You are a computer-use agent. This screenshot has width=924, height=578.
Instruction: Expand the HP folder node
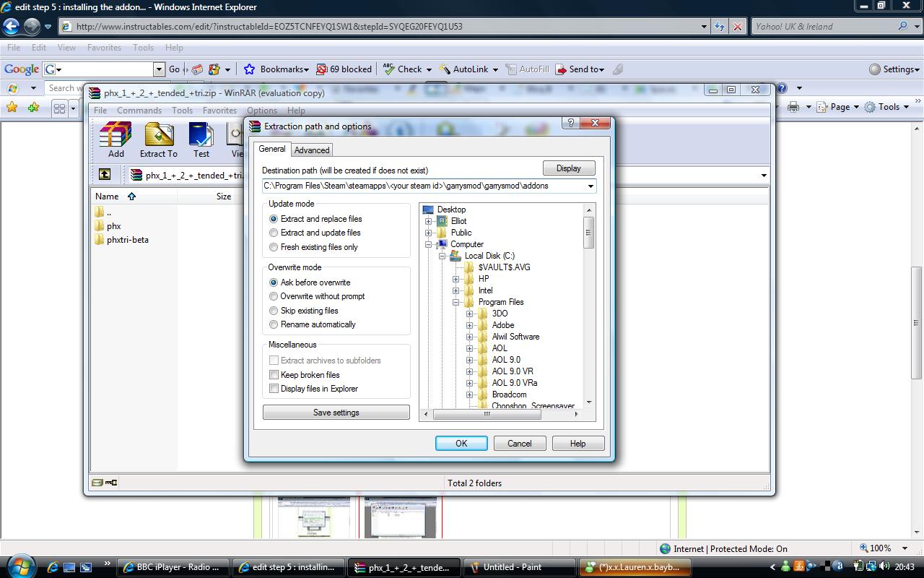[456, 279]
